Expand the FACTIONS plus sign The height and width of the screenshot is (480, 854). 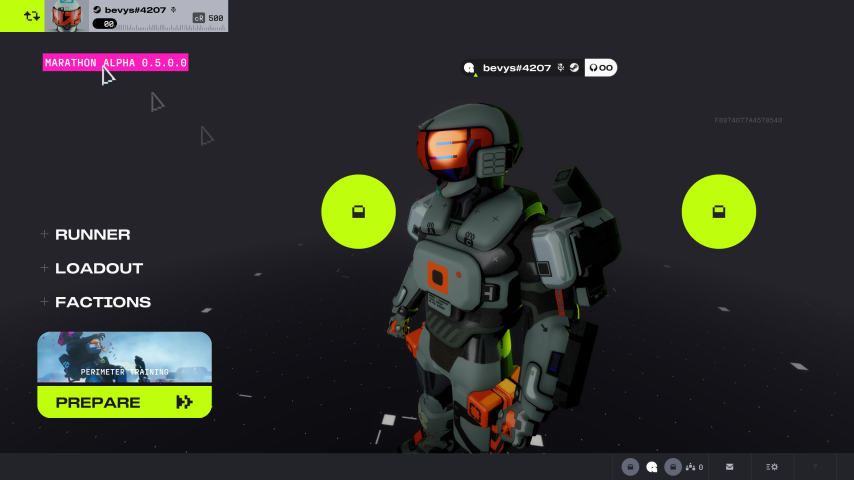click(44, 301)
